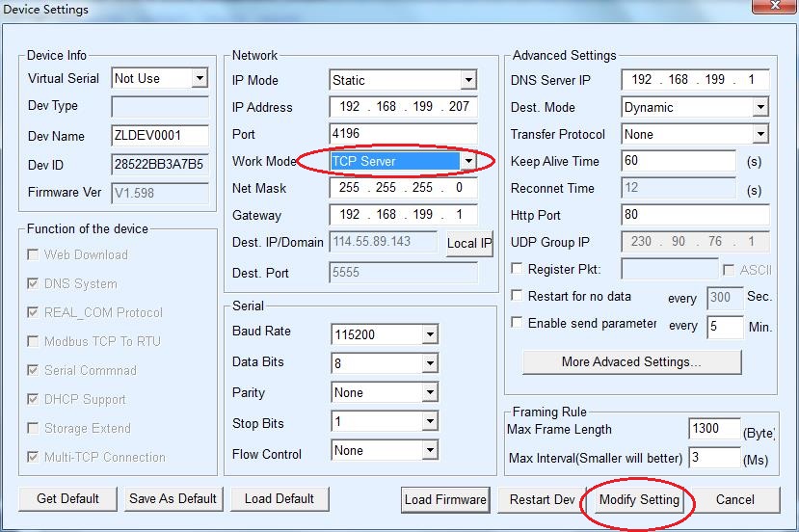
Task: Expand the Baud Rate dropdown
Action: coord(430,335)
